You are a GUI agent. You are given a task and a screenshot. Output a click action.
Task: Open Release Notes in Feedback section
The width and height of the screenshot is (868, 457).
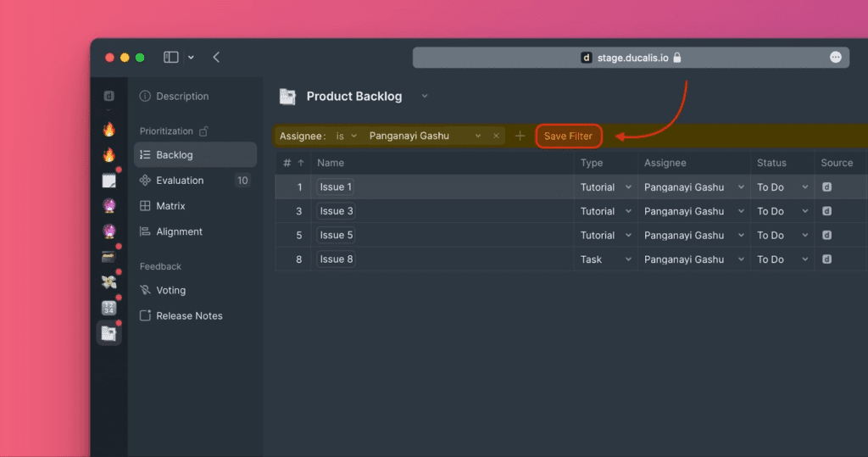[189, 315]
